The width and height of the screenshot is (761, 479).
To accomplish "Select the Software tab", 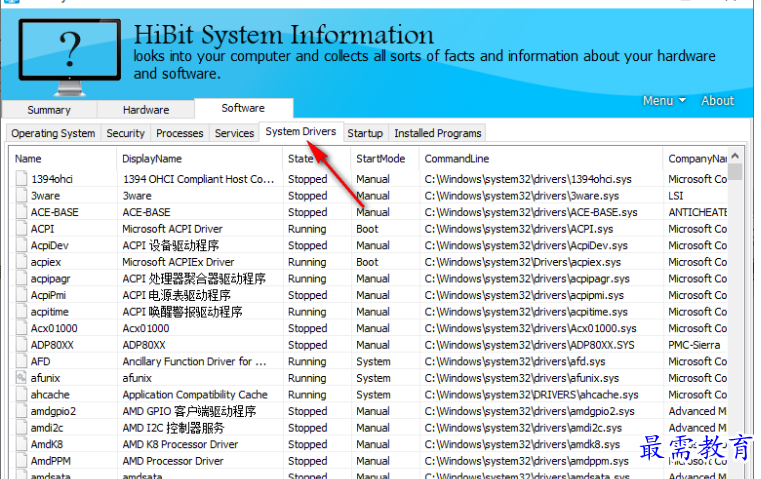I will click(x=243, y=108).
